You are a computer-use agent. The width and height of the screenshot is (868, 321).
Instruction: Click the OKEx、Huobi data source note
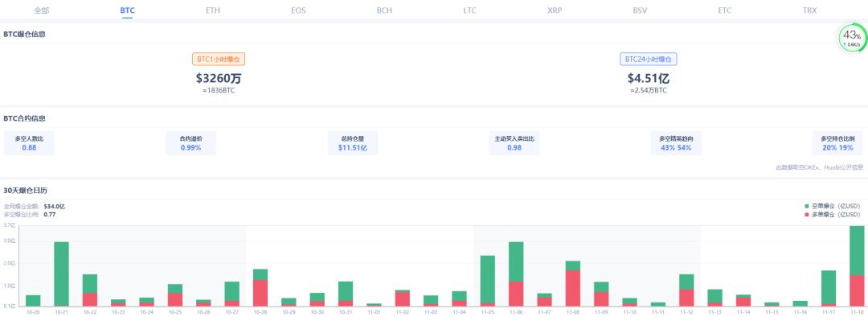[x=819, y=167]
